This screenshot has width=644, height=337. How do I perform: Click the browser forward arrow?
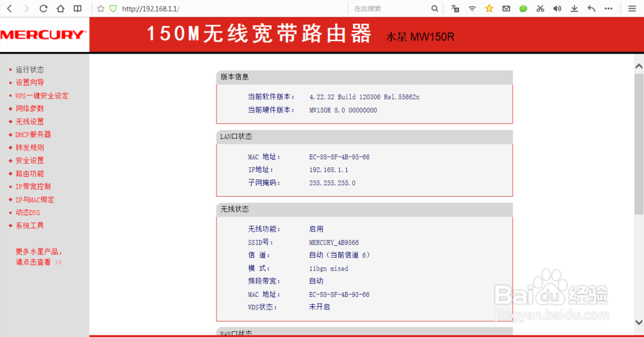[x=26, y=8]
